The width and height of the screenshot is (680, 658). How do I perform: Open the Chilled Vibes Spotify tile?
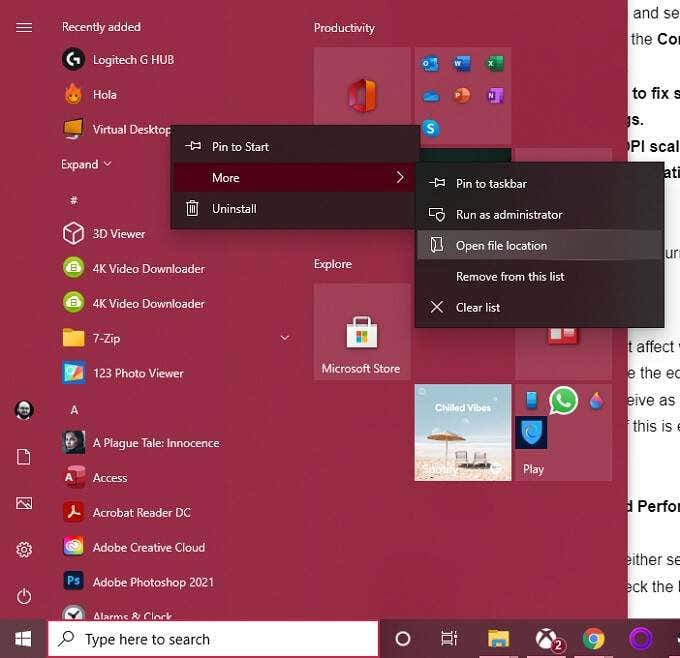463,432
